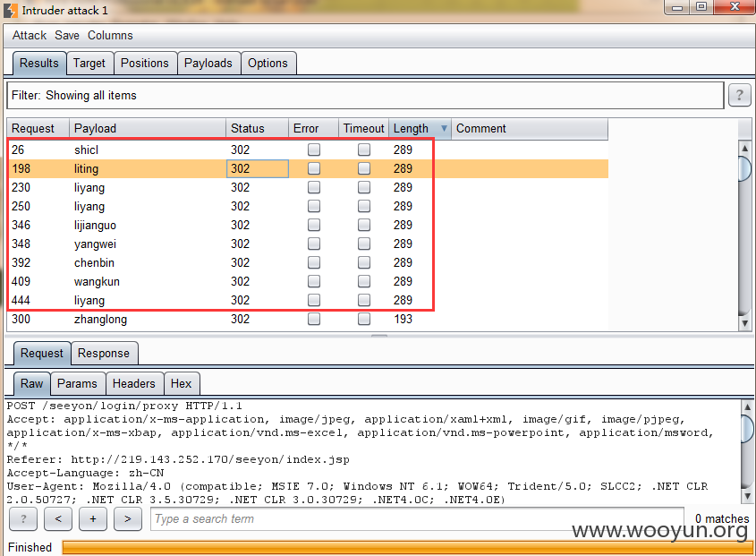756x556 pixels.
Task: Select the row with payload wangkun
Action: [x=308, y=281]
